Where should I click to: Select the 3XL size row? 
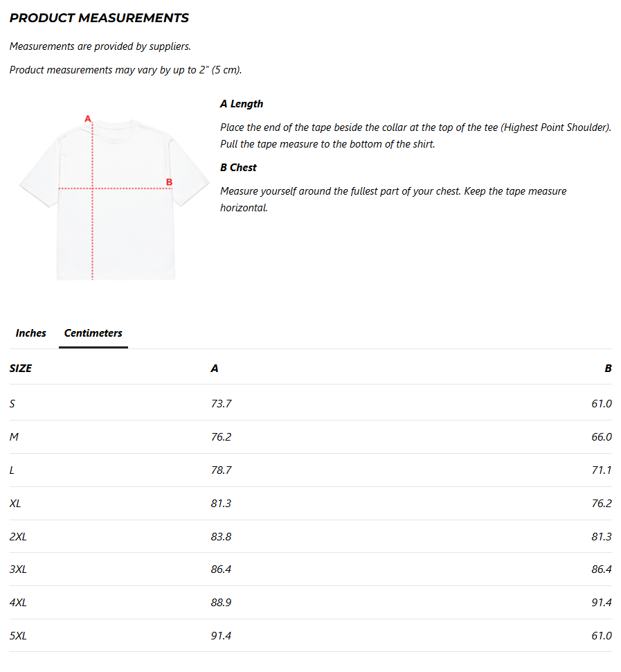point(310,569)
